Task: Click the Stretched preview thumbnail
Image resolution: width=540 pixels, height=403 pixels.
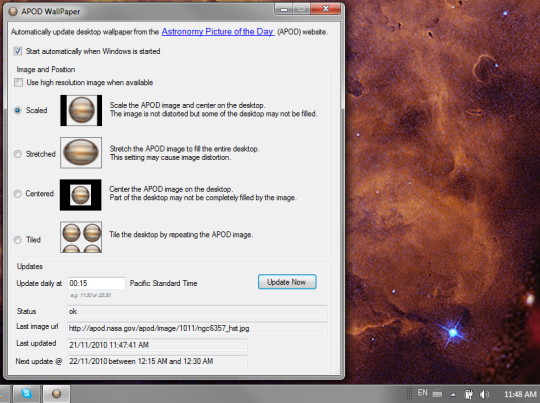Action: [x=81, y=153]
